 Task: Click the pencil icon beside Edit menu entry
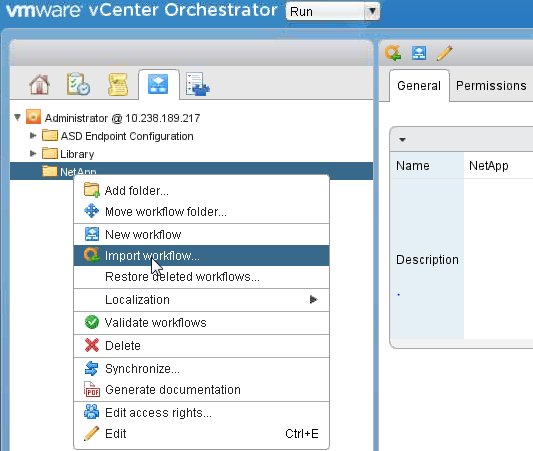click(x=91, y=433)
